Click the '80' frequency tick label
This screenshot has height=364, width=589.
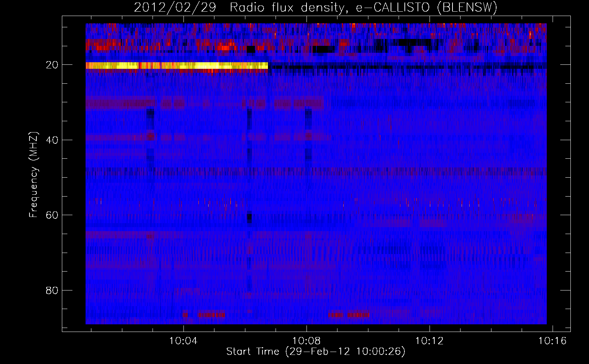pyautogui.click(x=52, y=290)
